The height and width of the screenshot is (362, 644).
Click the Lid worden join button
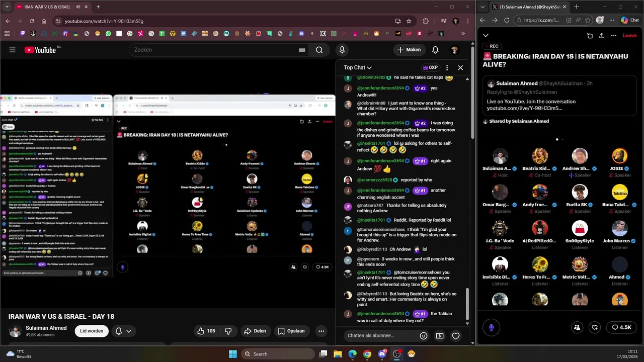coord(92,331)
